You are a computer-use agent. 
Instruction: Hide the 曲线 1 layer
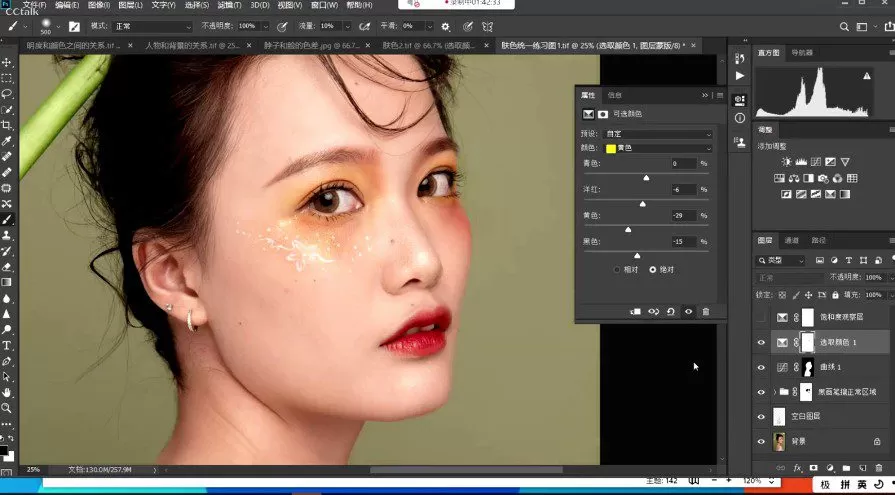click(x=761, y=367)
